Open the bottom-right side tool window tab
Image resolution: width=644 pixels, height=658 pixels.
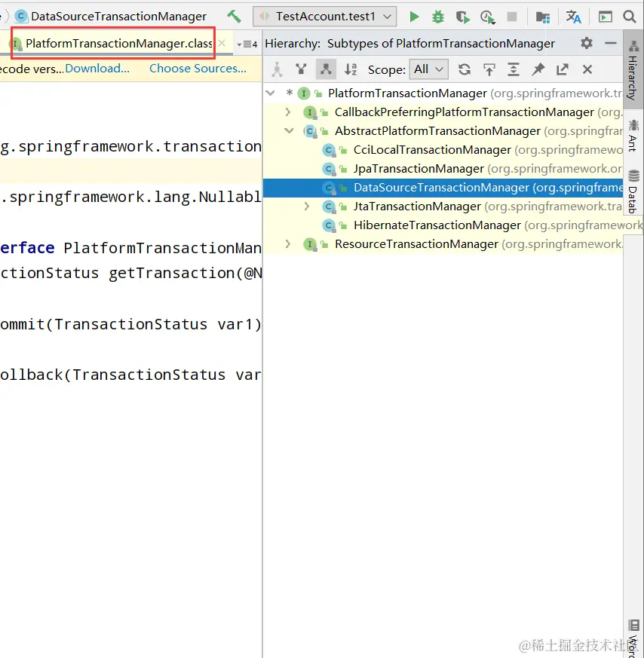(633, 638)
